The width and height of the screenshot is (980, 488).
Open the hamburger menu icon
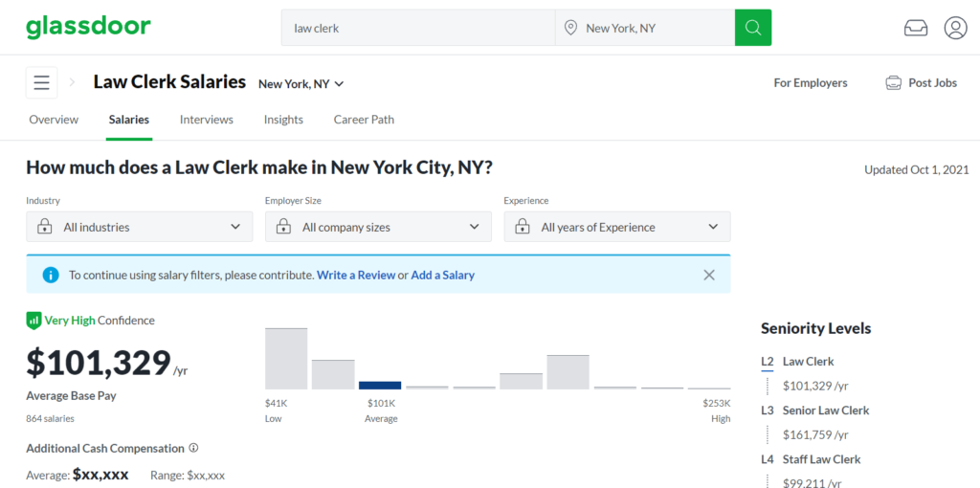42,82
